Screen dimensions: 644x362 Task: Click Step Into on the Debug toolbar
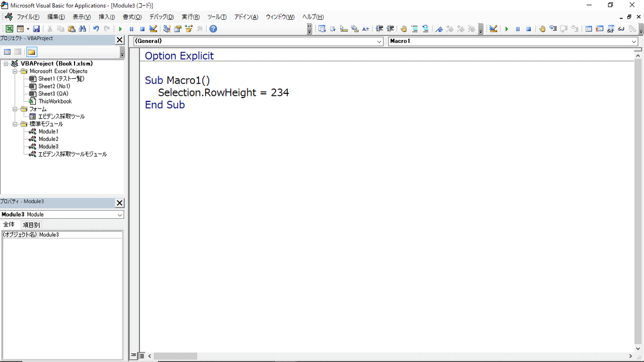click(553, 29)
